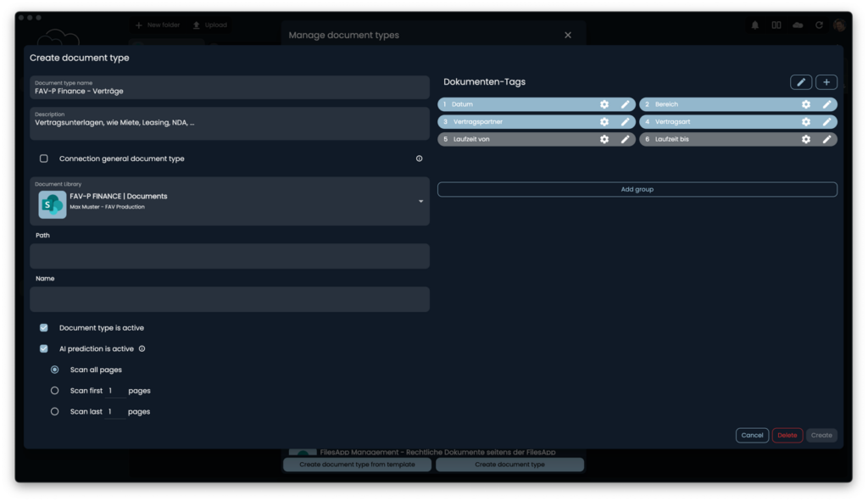Image resolution: width=868 pixels, height=501 pixels.
Task: Select Scan last pages radio button
Action: point(54,412)
